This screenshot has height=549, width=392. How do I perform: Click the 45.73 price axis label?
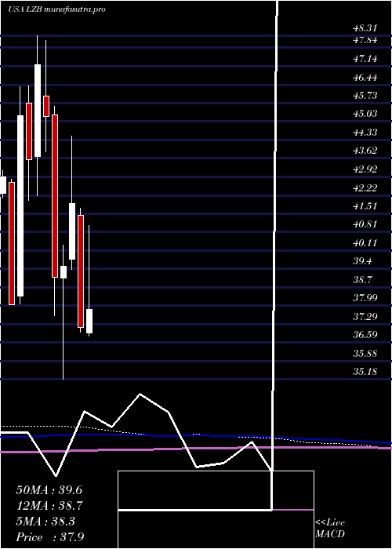[365, 95]
